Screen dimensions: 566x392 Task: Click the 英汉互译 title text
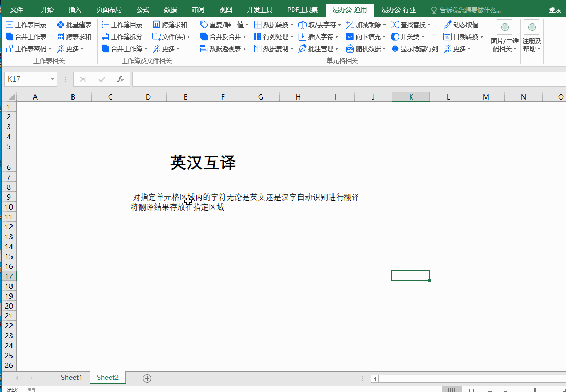click(x=203, y=163)
